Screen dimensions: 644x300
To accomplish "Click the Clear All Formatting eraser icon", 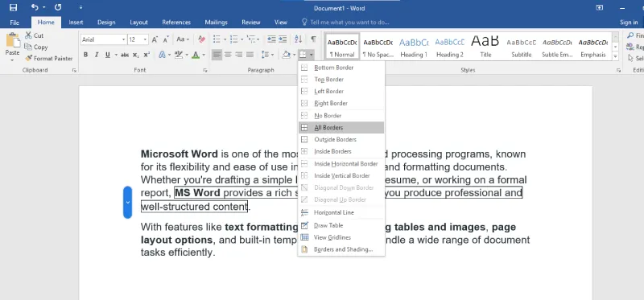I will pyautogui.click(x=201, y=39).
